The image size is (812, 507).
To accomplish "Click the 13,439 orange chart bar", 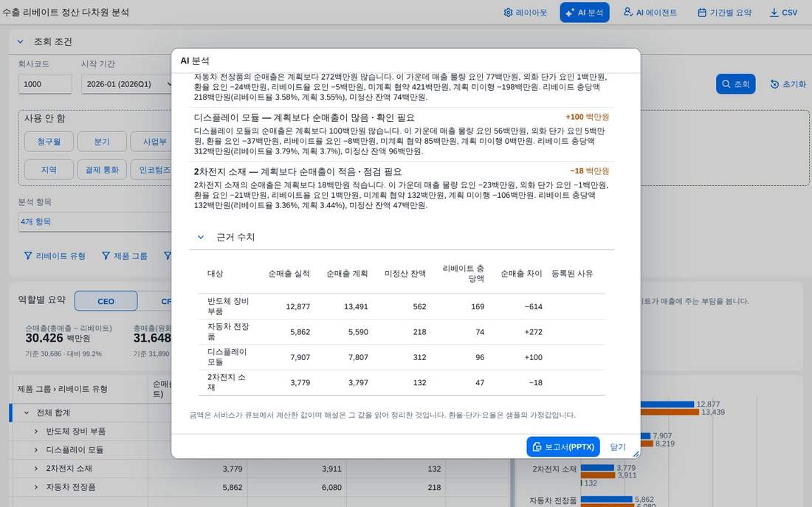I will 670,413.
